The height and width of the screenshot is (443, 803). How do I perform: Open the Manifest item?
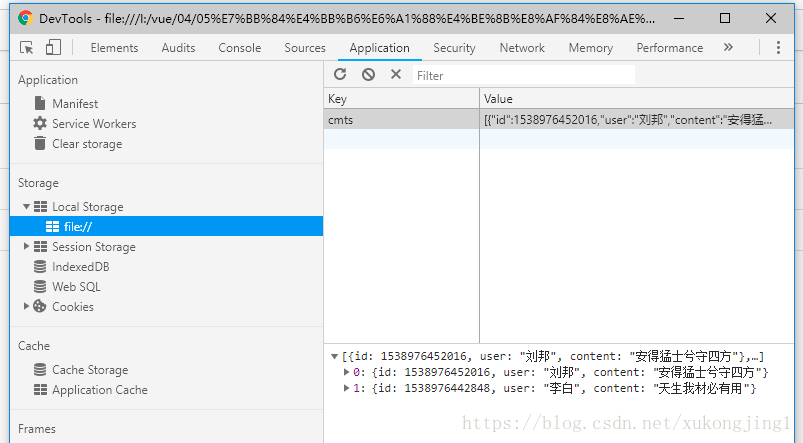75,103
